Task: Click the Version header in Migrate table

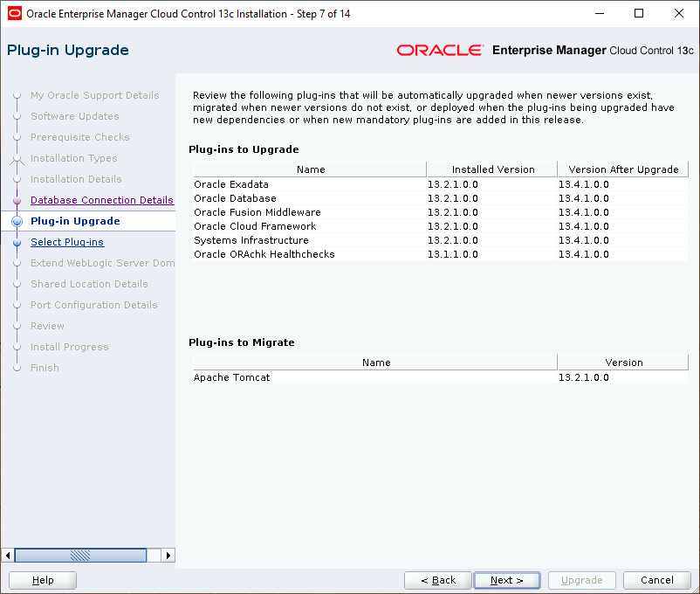Action: click(x=623, y=363)
